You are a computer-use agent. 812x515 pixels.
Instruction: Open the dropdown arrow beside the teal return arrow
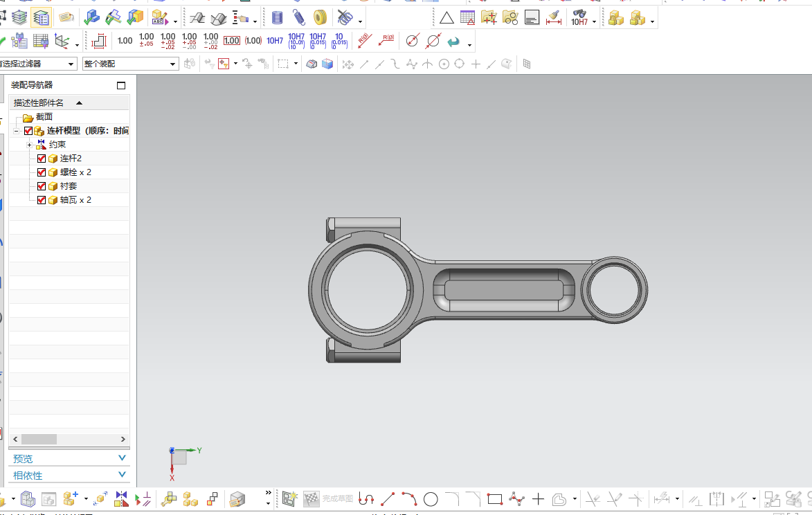[x=470, y=44]
